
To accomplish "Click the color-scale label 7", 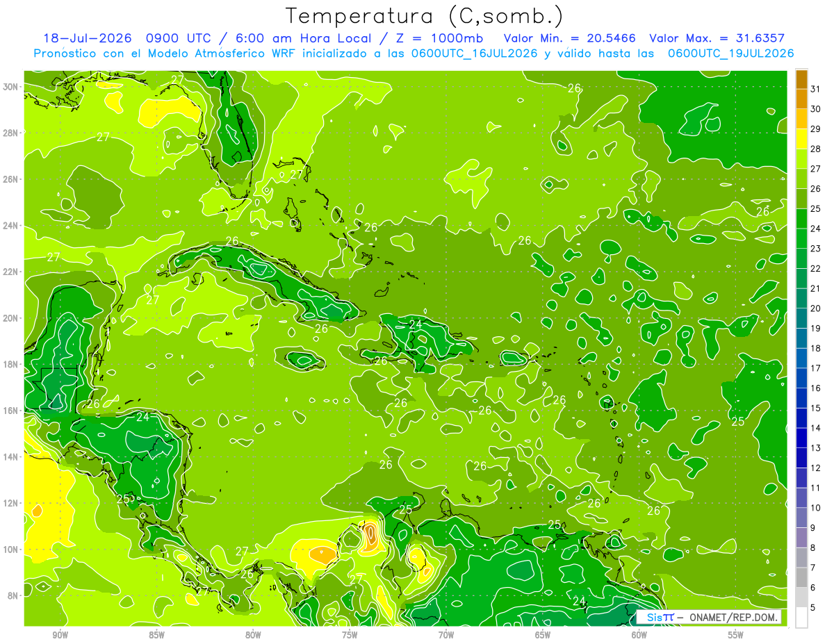I will click(x=813, y=568).
